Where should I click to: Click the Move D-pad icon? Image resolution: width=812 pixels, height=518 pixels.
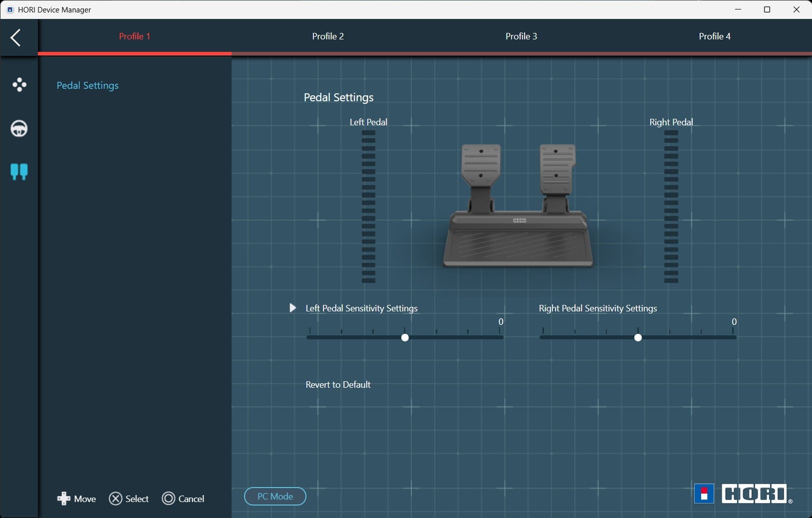pyautogui.click(x=64, y=499)
